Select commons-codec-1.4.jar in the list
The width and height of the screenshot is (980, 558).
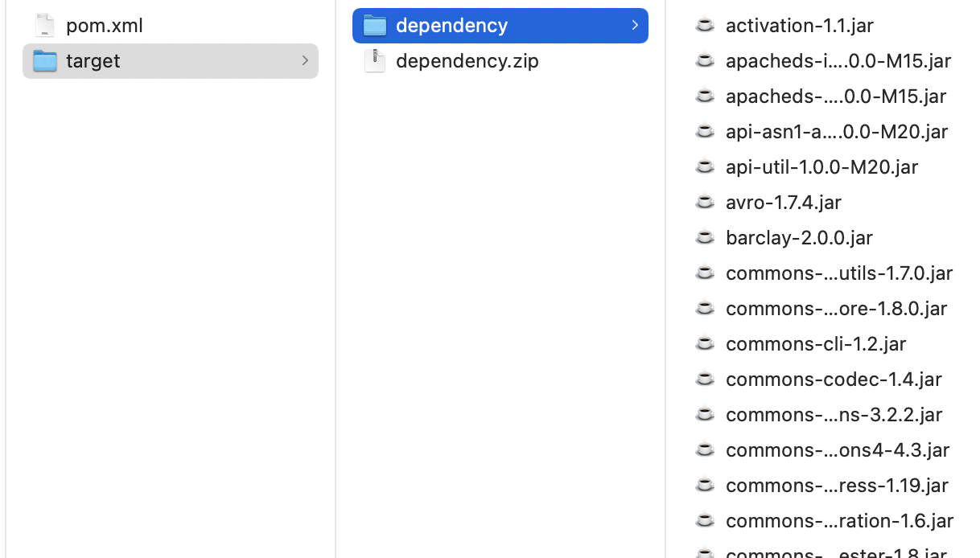tap(834, 379)
